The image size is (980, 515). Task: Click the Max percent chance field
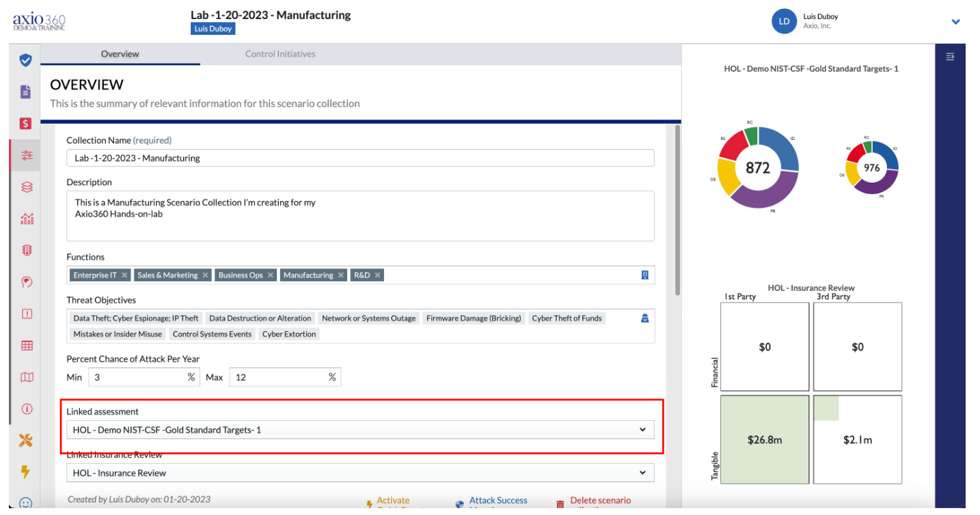click(285, 377)
